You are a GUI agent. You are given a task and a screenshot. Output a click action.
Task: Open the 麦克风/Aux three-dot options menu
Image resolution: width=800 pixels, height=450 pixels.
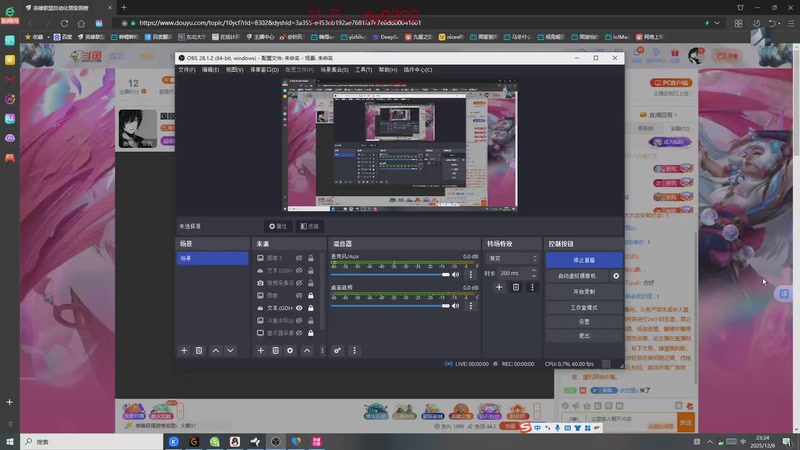470,274
